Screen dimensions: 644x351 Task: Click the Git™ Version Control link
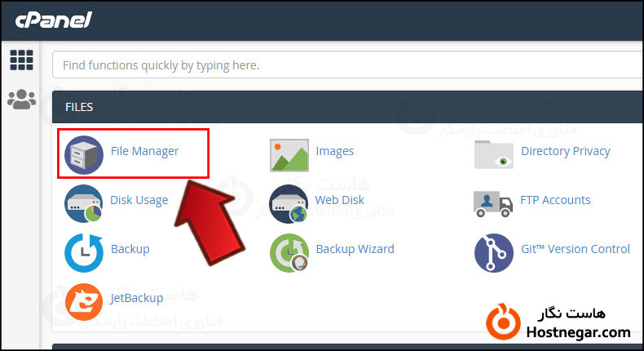(576, 249)
